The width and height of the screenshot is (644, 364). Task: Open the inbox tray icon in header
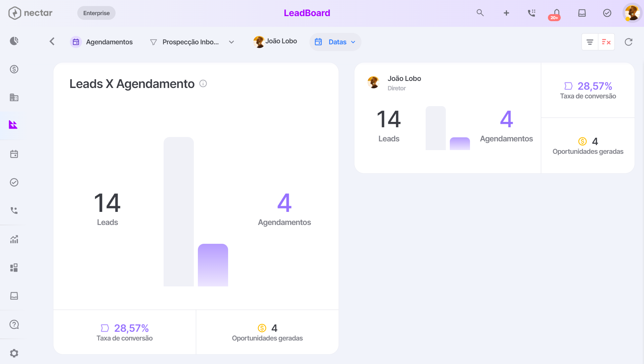582,13
